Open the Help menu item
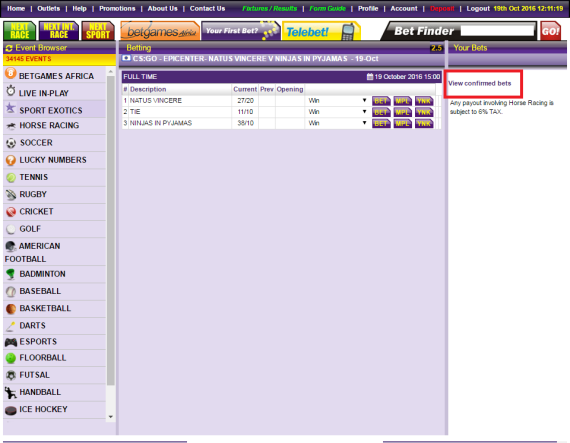Viewport: 570px width, 443px height. (79, 8)
